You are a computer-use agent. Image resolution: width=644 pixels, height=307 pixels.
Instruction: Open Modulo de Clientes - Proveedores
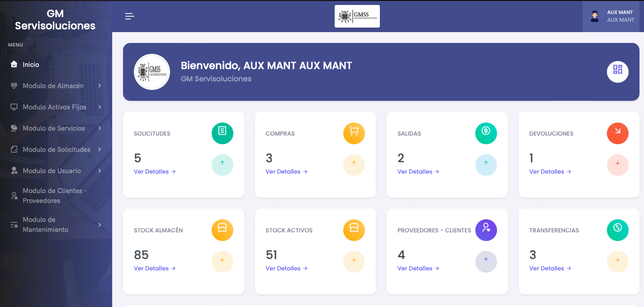55,196
